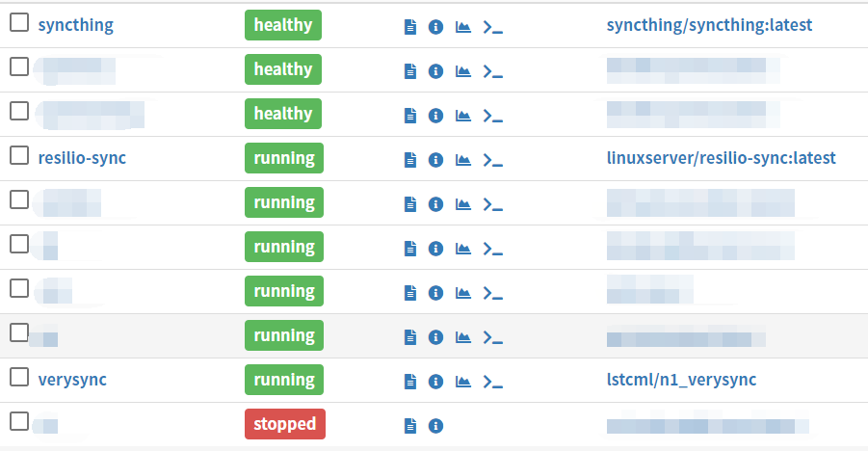Open lstcml/n1_verysync image link
Viewport: 868px width, 451px height.
(681, 380)
